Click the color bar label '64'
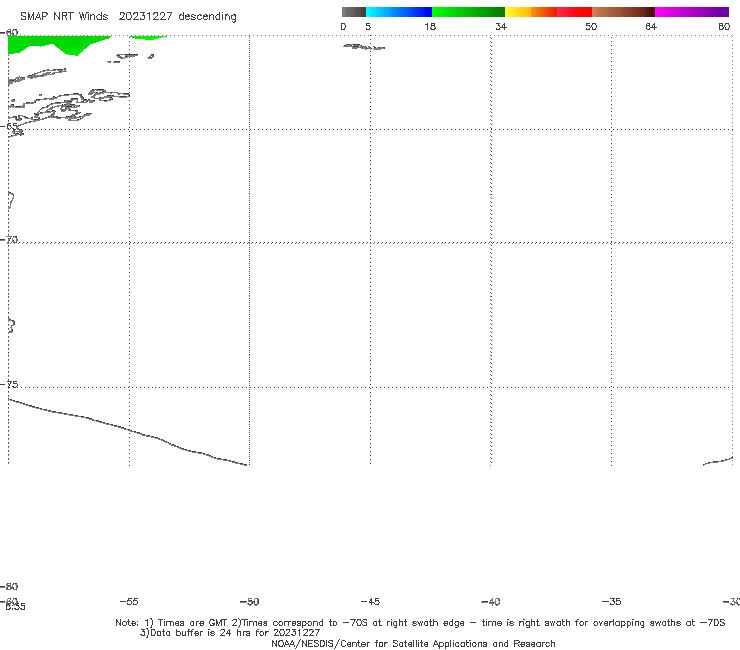This screenshot has height=650, width=740. pos(651,26)
